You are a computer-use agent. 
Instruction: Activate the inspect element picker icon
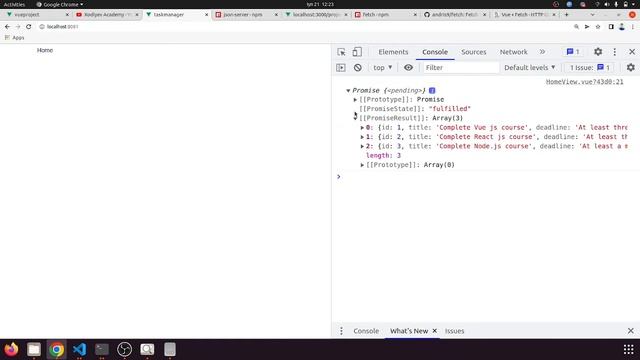pyautogui.click(x=341, y=52)
